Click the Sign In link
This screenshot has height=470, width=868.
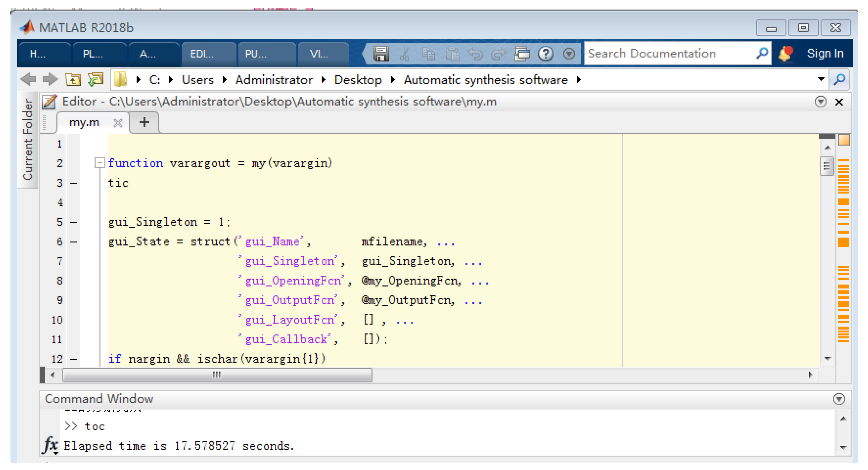[x=825, y=54]
